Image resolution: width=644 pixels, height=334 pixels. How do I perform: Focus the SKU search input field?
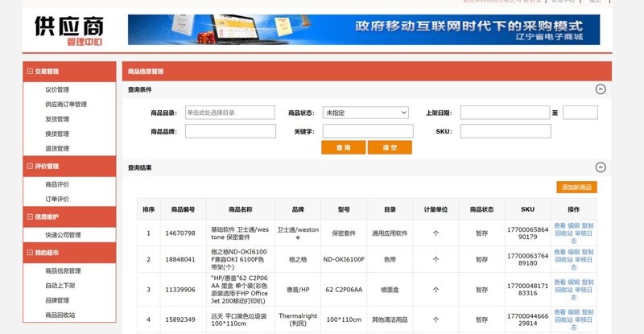click(506, 131)
